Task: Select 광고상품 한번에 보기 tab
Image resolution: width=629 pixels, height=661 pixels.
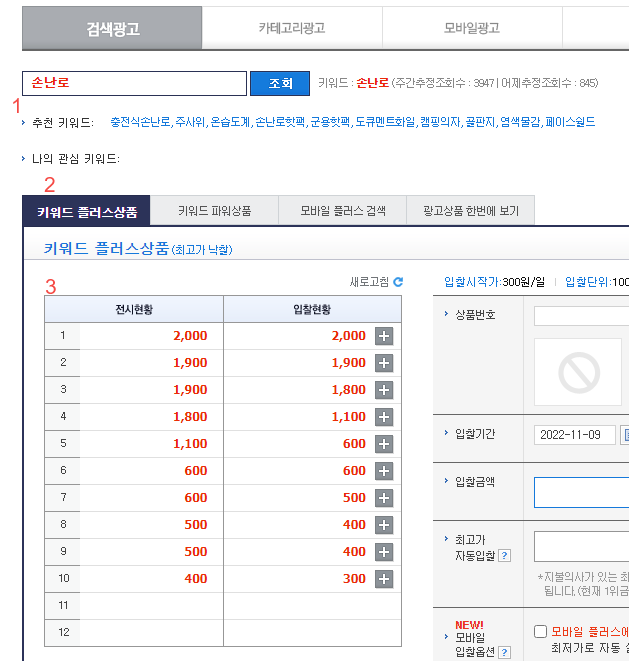Action: tap(471, 211)
